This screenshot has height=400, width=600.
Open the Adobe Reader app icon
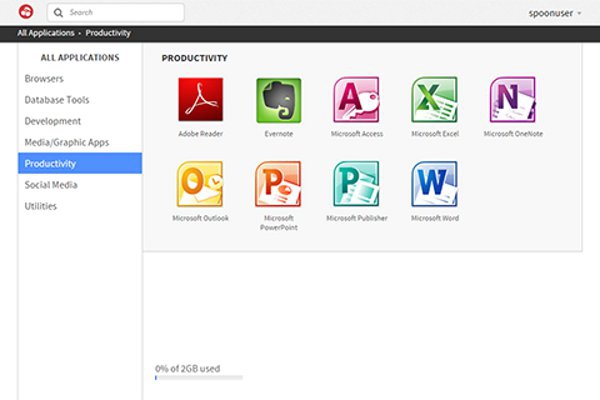pyautogui.click(x=201, y=100)
